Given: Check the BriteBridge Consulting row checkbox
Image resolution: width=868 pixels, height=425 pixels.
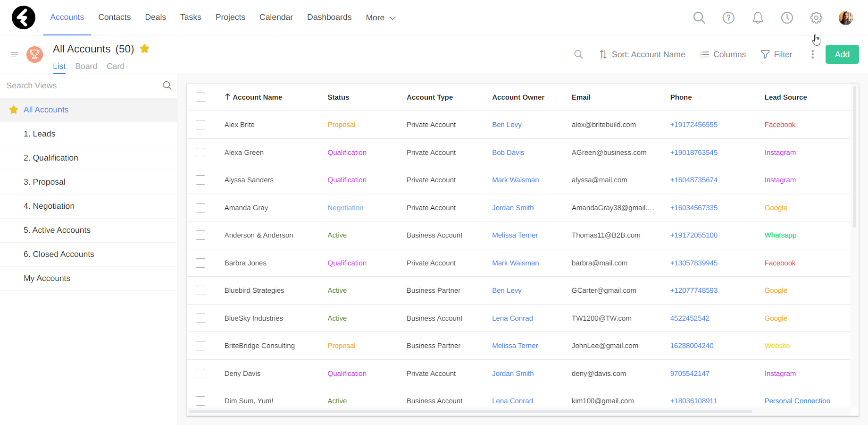Looking at the screenshot, I should 200,346.
